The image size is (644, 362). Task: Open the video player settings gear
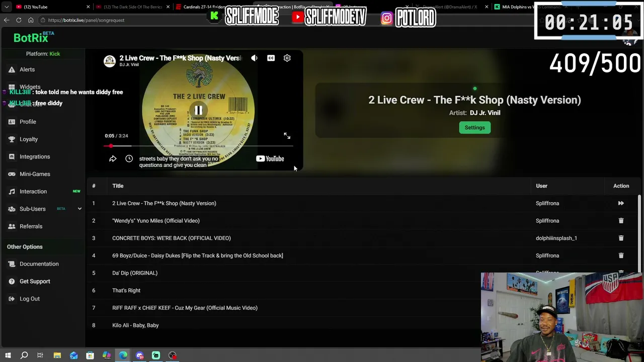click(x=287, y=58)
